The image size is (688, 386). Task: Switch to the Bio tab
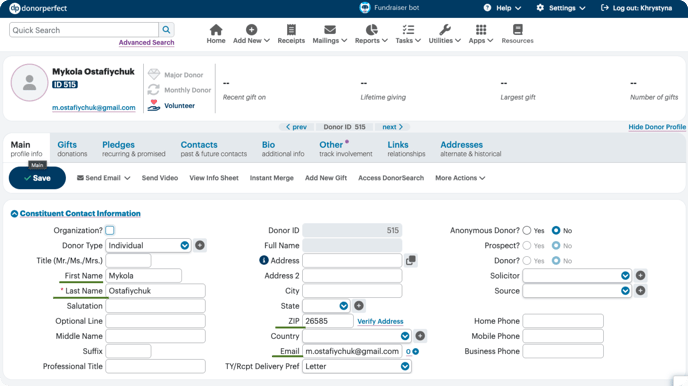click(x=283, y=148)
